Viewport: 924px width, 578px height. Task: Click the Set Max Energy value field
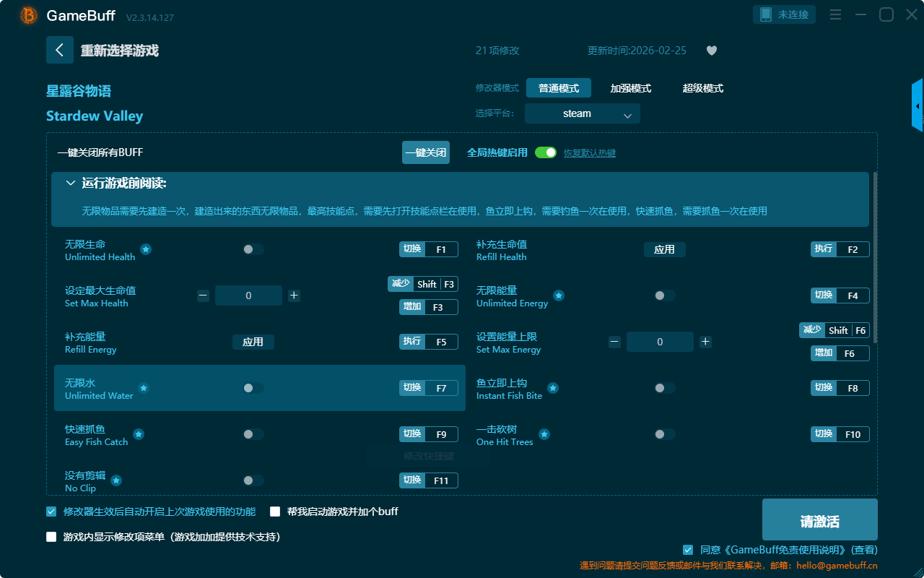click(x=660, y=342)
